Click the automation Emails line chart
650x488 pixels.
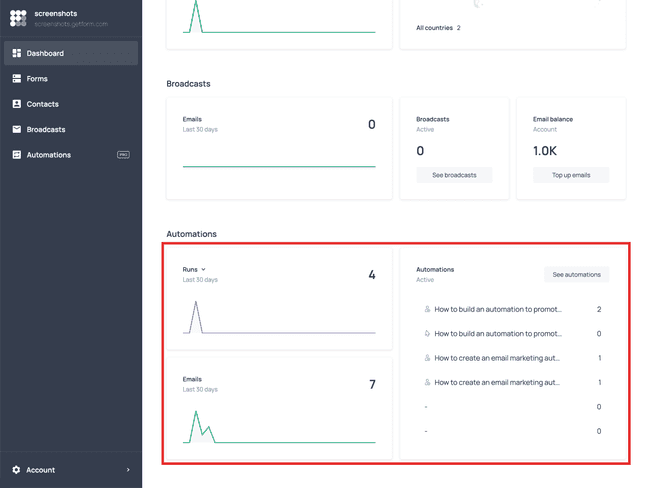(279, 427)
